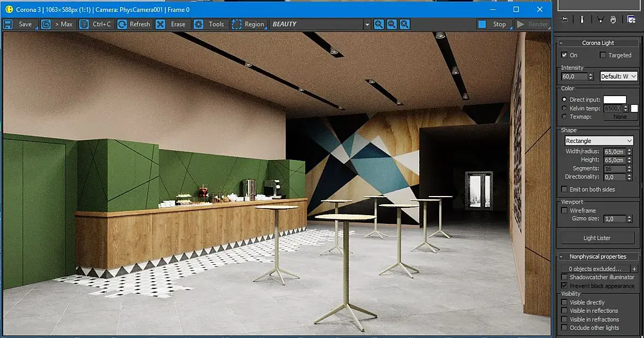This screenshot has height=338, width=644.
Task: Click the Height value field 65,0cm
Action: pos(615,160)
